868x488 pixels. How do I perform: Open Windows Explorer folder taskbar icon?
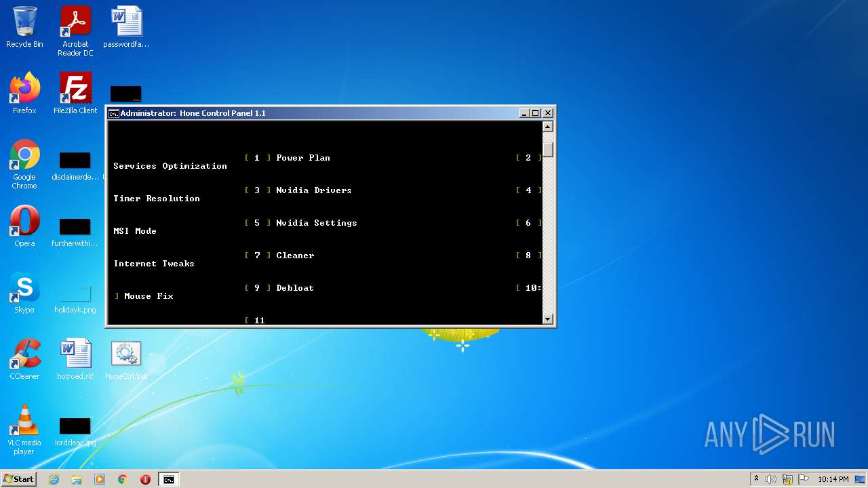point(77,479)
